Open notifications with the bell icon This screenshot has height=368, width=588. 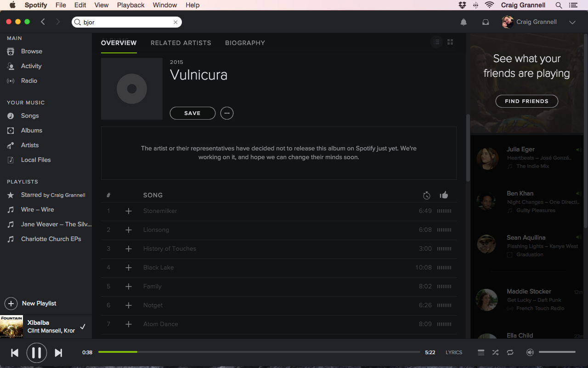tap(464, 22)
